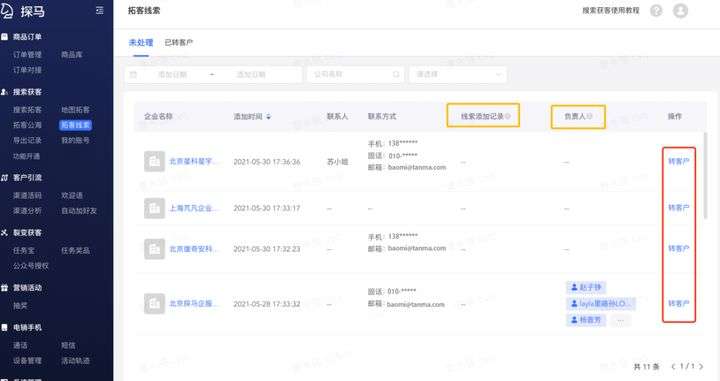720x381 pixels.
Task: Open 通话 in the sidebar
Action: (20, 345)
